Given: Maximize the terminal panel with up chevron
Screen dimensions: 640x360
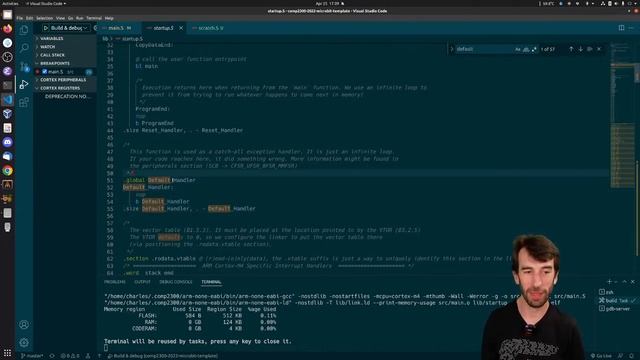Looking at the screenshot, I should [624, 282].
